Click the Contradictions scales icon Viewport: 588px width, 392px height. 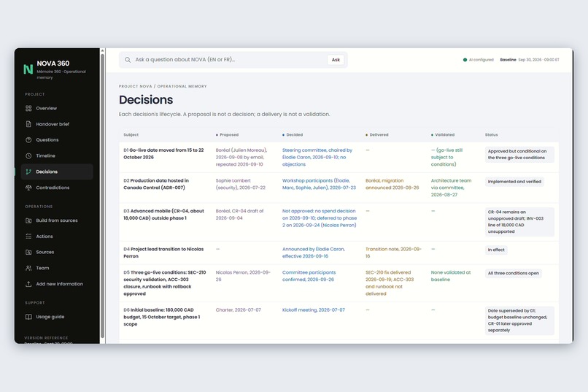[x=28, y=188]
